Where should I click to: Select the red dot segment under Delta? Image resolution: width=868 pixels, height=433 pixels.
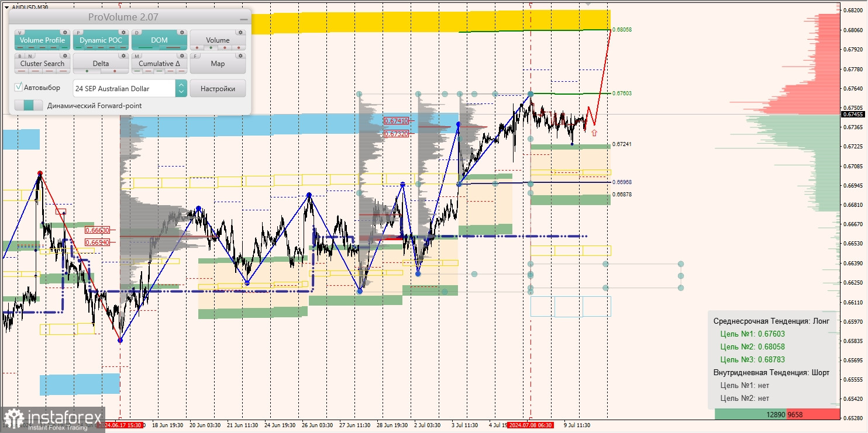coord(115,71)
